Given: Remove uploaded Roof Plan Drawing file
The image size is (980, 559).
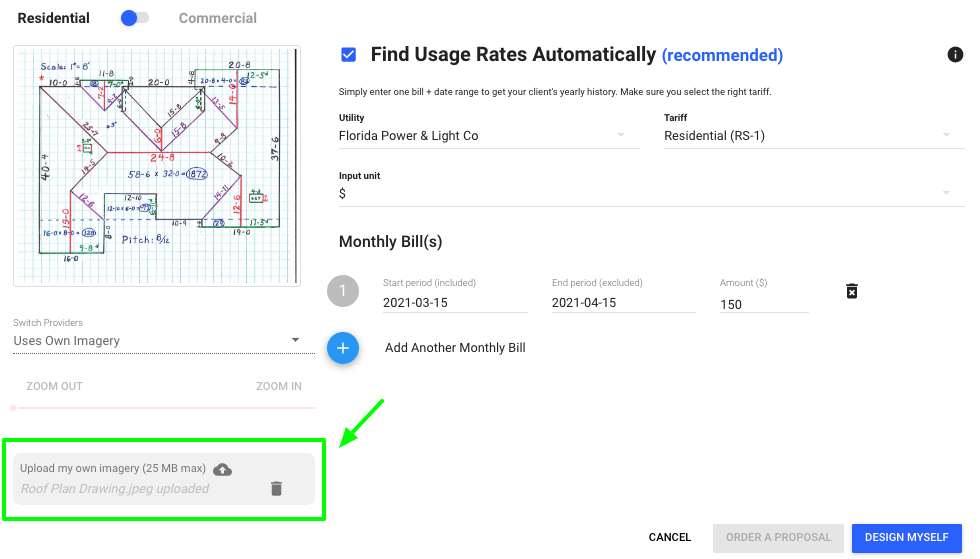Looking at the screenshot, I should point(277,489).
